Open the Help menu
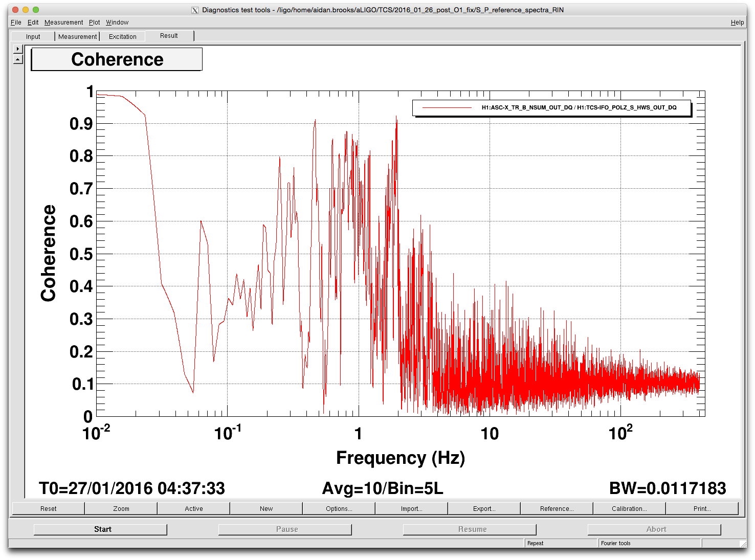755x560 pixels. point(737,23)
